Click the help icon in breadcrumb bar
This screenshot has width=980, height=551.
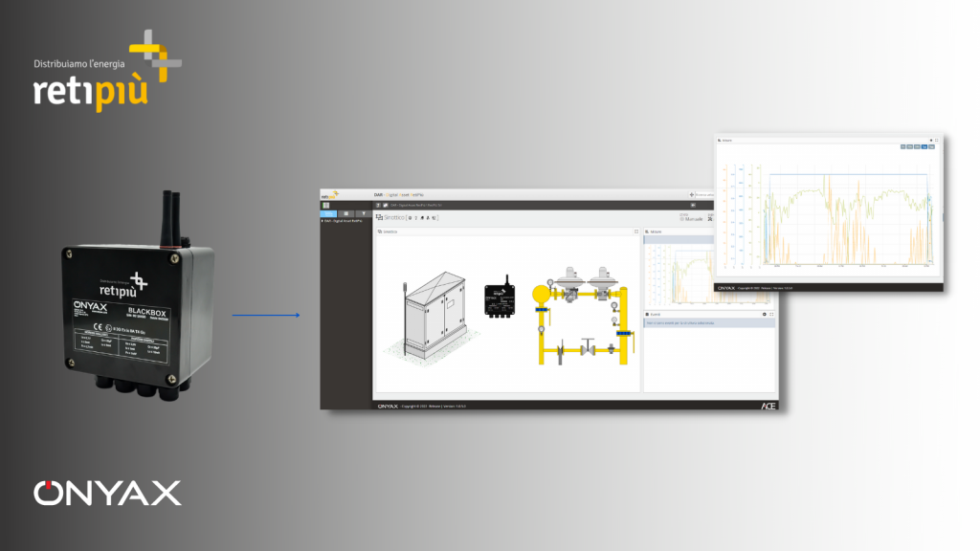click(377, 205)
